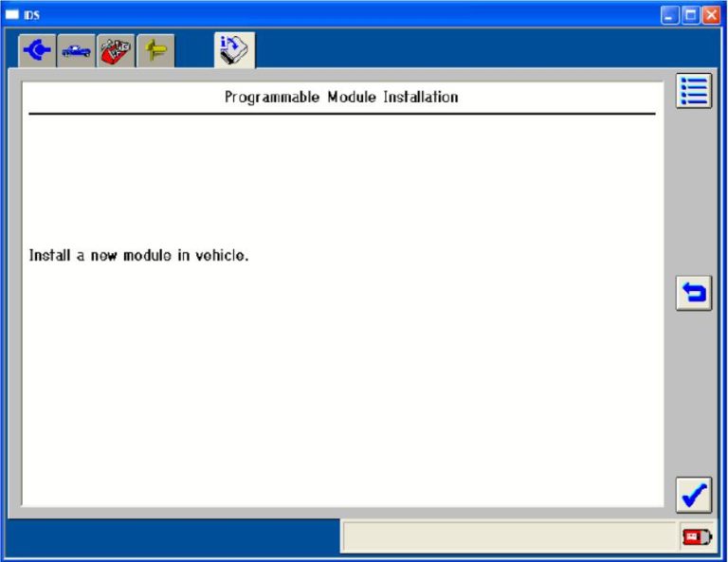Image resolution: width=728 pixels, height=562 pixels.
Task: Maximize the IDS window
Action: pyautogui.click(x=690, y=15)
